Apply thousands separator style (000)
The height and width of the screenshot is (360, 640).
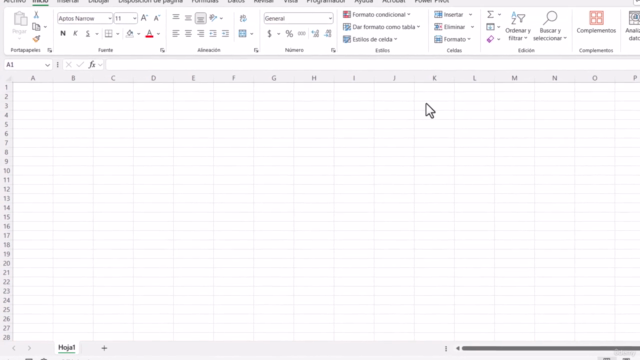[302, 33]
